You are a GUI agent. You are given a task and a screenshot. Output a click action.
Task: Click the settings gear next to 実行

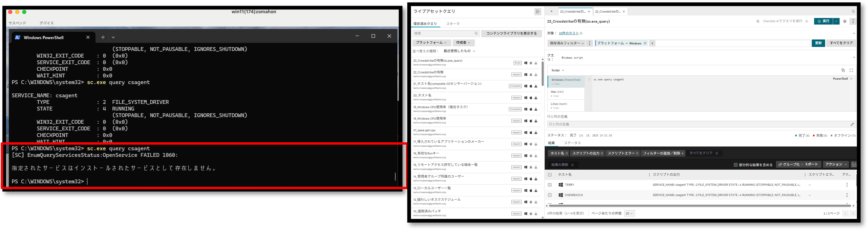click(845, 21)
